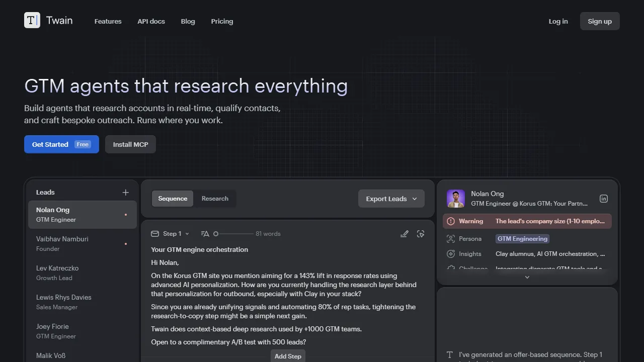Viewport: 644px width, 362px height.
Task: Click 'Open to a complimentary A/B test' line
Action: 228,342
